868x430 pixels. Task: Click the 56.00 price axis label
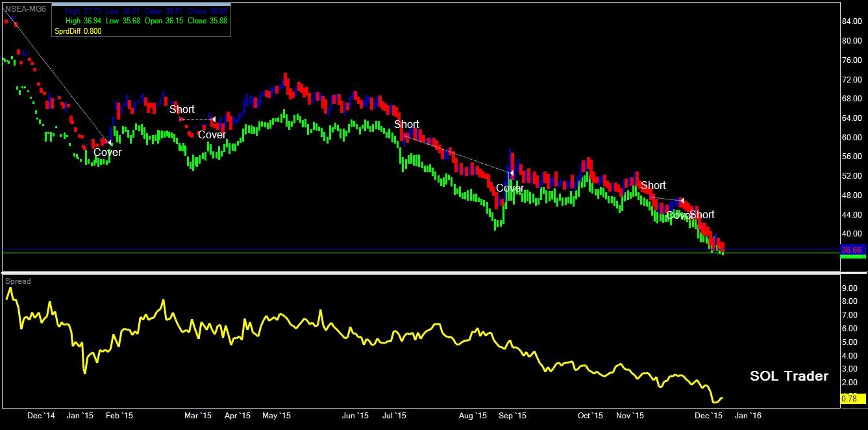[851, 157]
